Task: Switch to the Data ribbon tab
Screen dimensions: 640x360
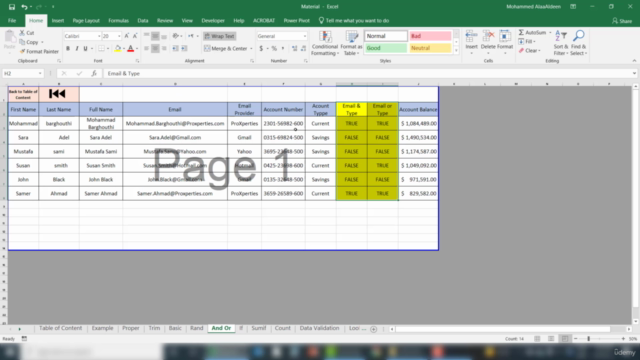Action: click(143, 20)
